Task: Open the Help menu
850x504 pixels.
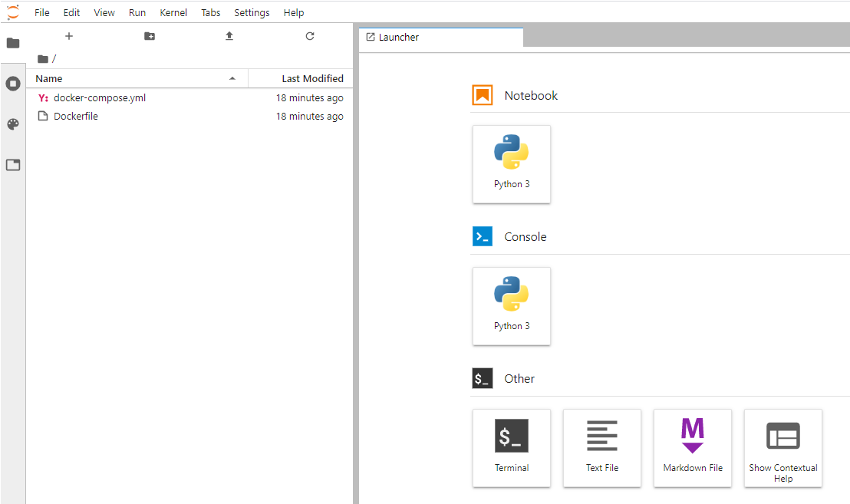Action: [x=293, y=12]
